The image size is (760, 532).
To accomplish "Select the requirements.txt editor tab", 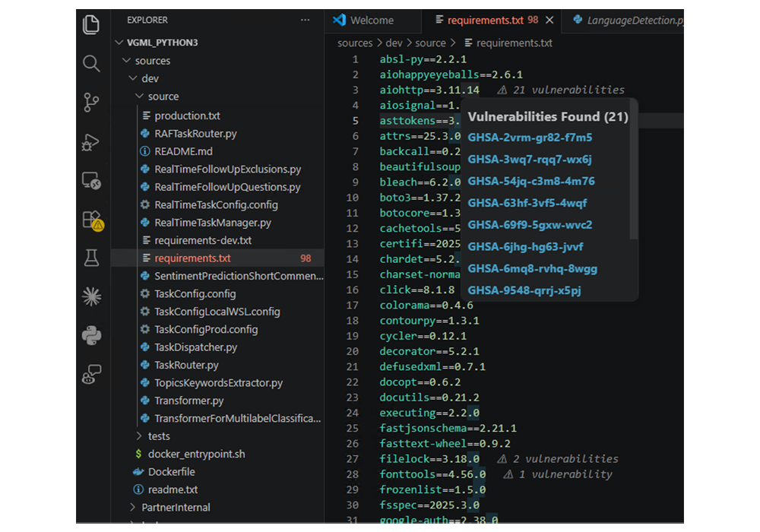I will [491, 21].
